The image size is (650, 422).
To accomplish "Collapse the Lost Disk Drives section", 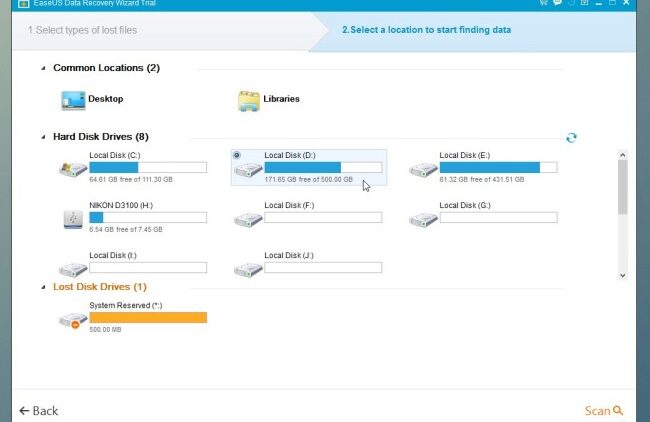I will point(43,287).
